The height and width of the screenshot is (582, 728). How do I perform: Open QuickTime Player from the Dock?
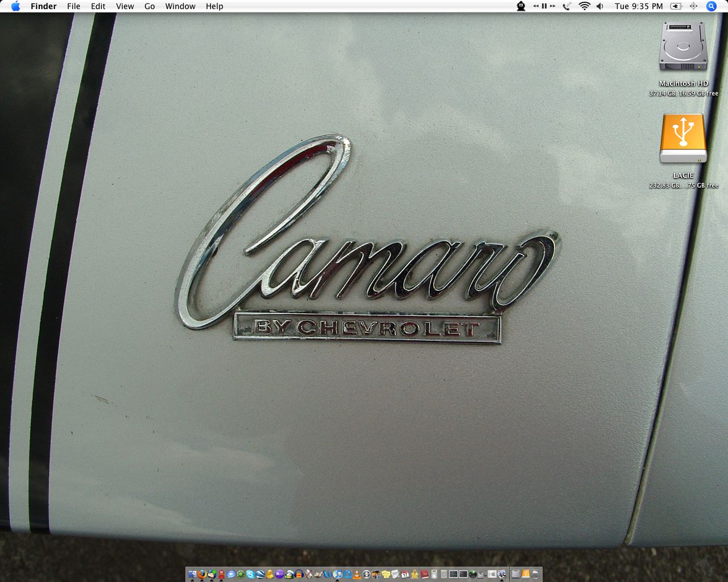pos(347,574)
